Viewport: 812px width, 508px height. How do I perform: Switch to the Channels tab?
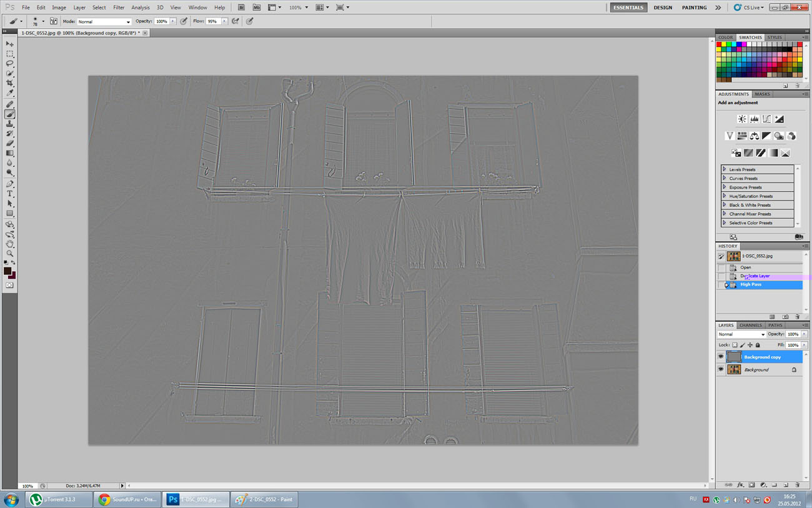[x=750, y=326]
